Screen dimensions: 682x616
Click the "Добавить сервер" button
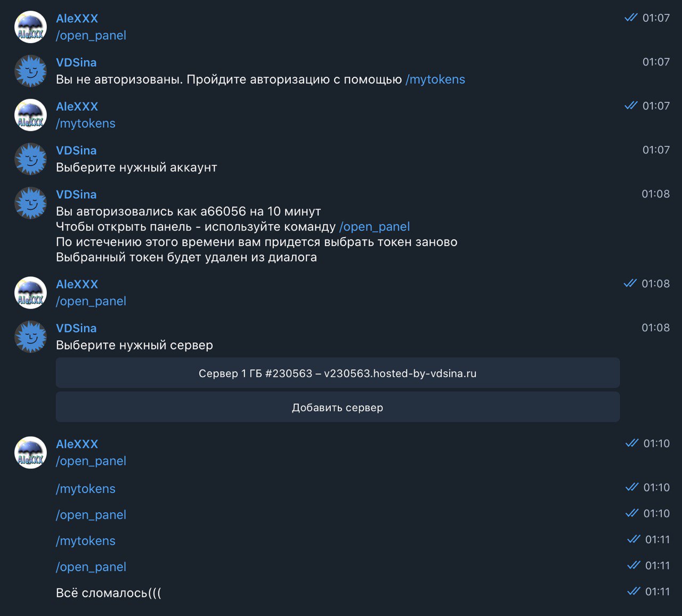click(x=338, y=407)
